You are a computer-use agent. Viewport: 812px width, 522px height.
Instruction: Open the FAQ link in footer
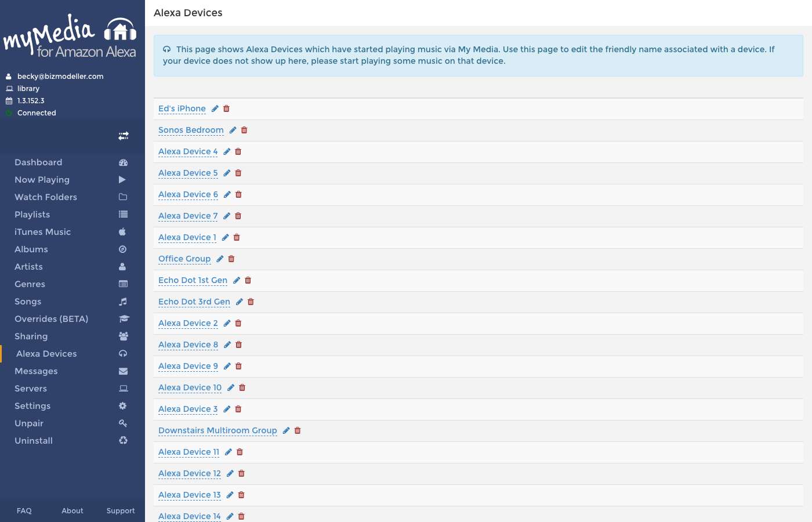pyautogui.click(x=24, y=511)
